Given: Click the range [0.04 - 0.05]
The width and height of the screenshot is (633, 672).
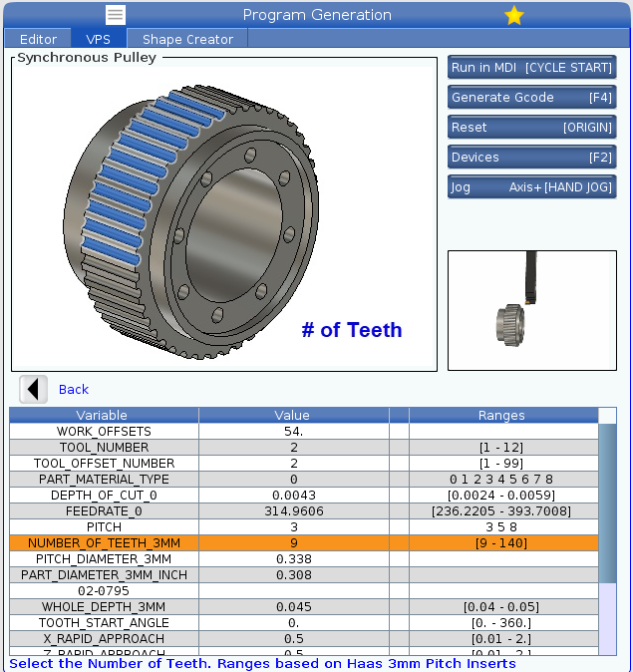Looking at the screenshot, I should pyautogui.click(x=501, y=607).
